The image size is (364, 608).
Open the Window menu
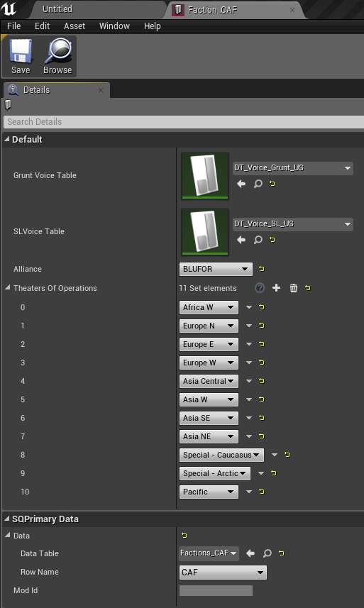coord(114,26)
